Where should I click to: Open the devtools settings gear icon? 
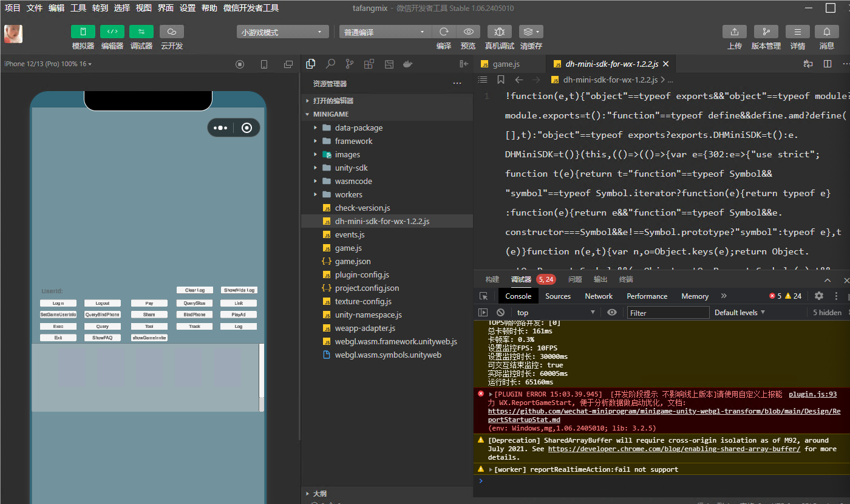coord(819,296)
